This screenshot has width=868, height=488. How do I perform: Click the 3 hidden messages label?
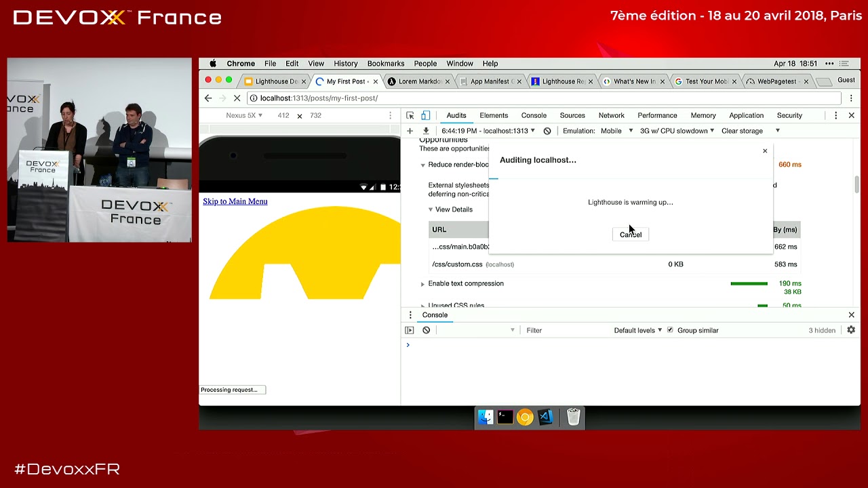tap(822, 331)
